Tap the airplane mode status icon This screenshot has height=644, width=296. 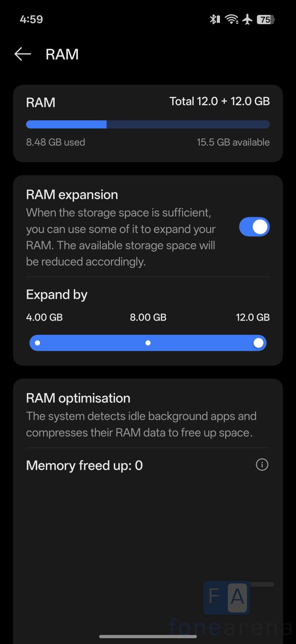tap(247, 19)
